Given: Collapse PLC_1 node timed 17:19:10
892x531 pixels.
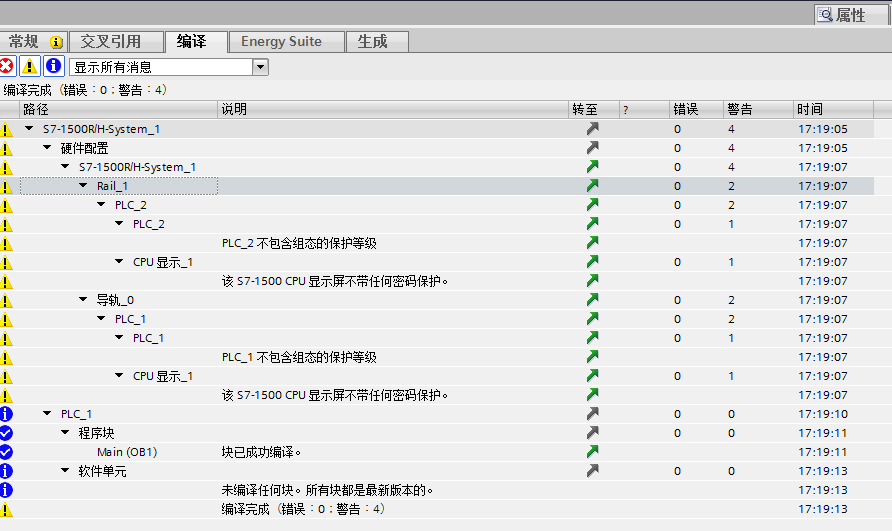Looking at the screenshot, I should point(47,413).
